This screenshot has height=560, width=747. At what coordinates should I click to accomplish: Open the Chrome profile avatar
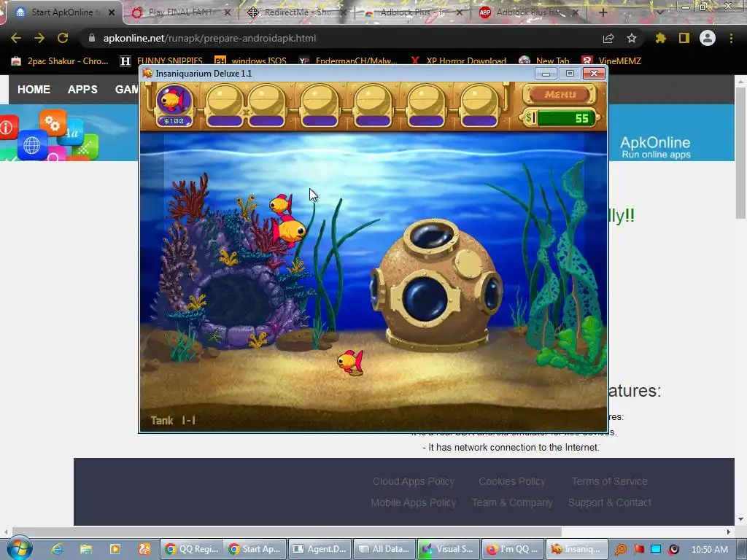click(708, 38)
